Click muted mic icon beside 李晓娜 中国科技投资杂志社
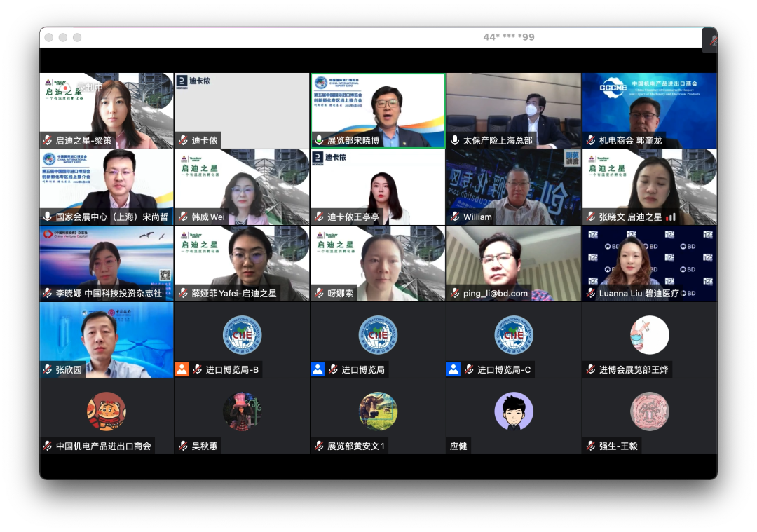 [48, 293]
